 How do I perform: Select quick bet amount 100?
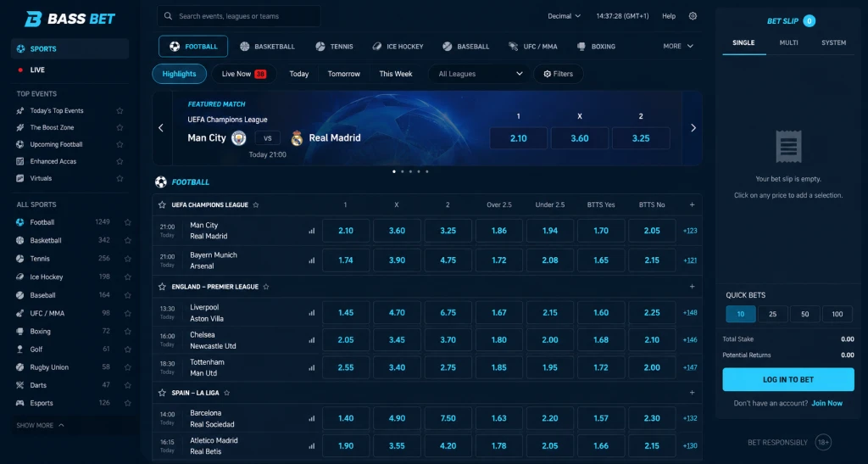point(837,314)
